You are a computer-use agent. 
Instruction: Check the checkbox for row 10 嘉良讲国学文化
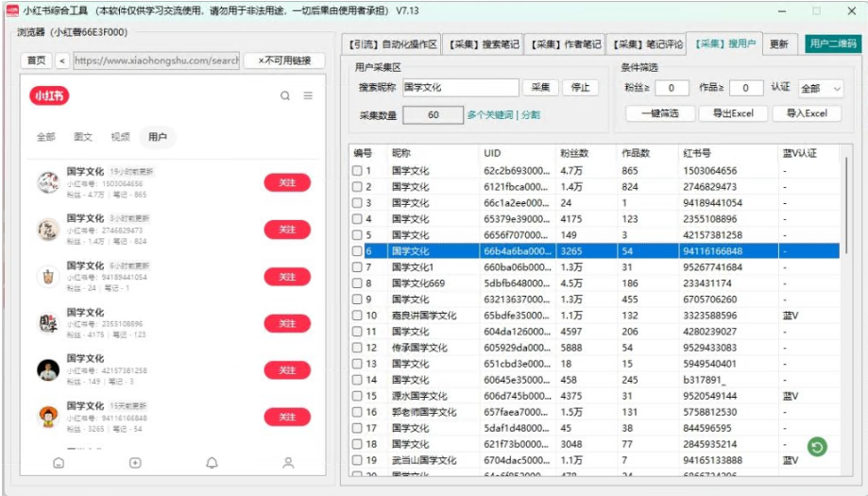pos(357,316)
